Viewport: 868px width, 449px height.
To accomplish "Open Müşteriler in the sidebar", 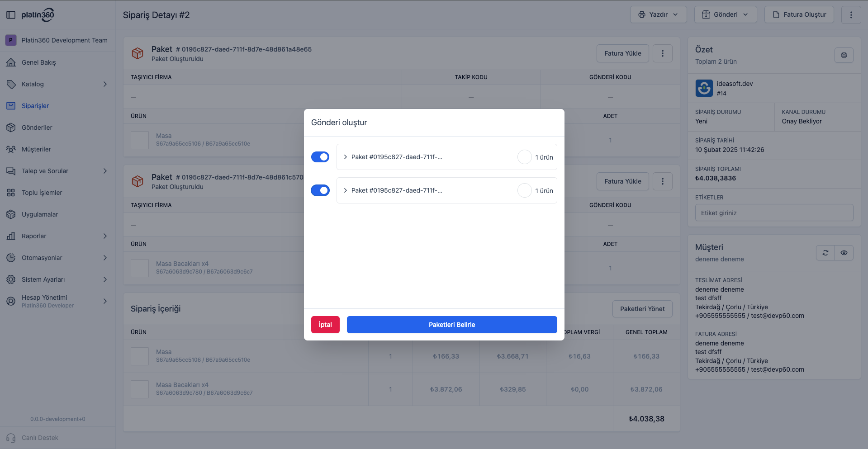I will click(x=36, y=149).
